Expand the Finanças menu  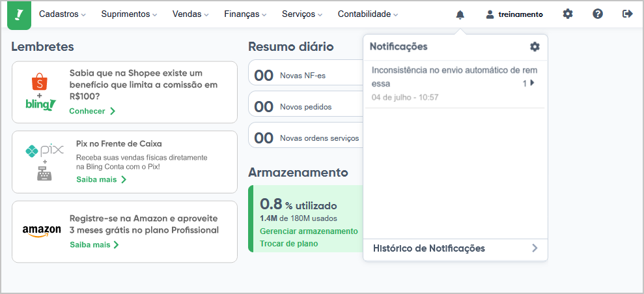pyautogui.click(x=245, y=14)
